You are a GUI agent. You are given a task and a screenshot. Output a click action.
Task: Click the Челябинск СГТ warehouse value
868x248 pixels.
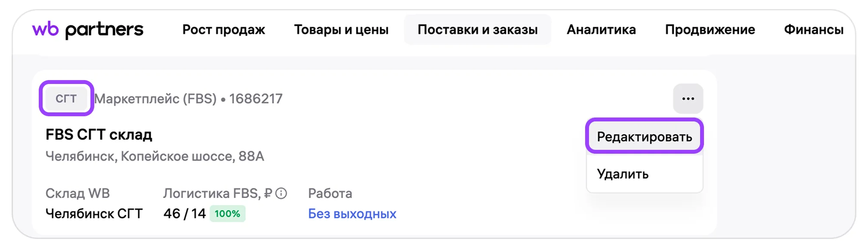94,214
